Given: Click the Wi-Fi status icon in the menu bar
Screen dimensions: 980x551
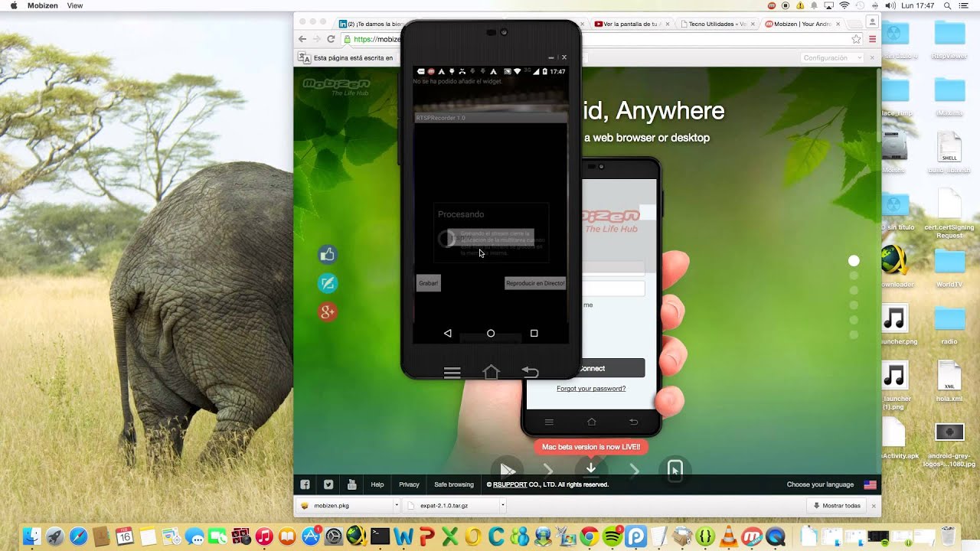Looking at the screenshot, I should [844, 5].
